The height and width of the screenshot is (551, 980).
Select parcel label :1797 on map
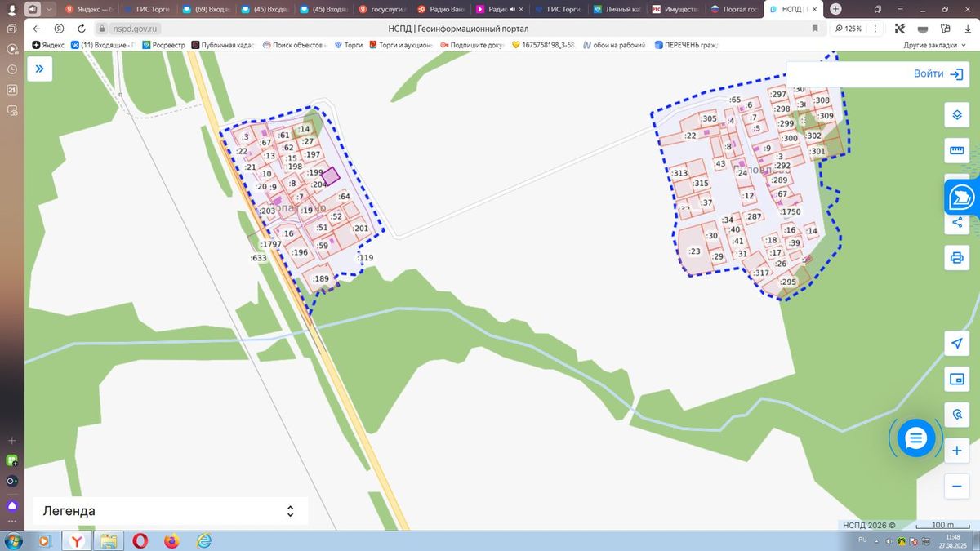[x=271, y=245]
